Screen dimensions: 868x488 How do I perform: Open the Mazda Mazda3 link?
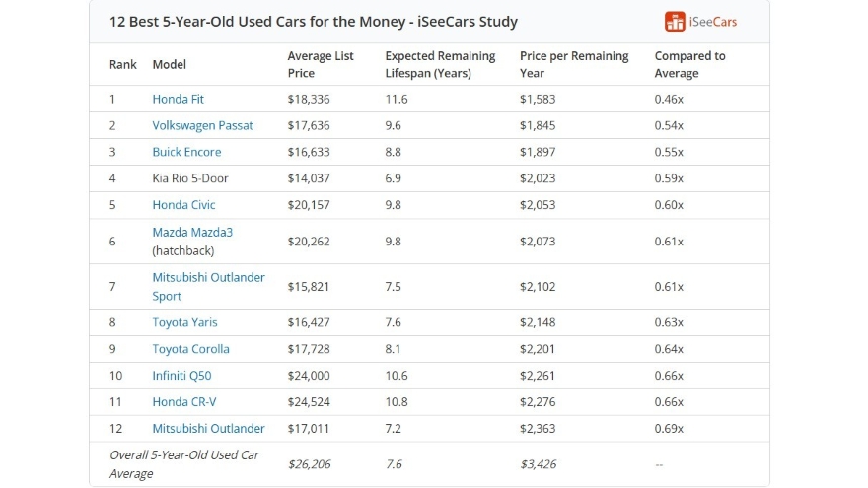(x=192, y=233)
